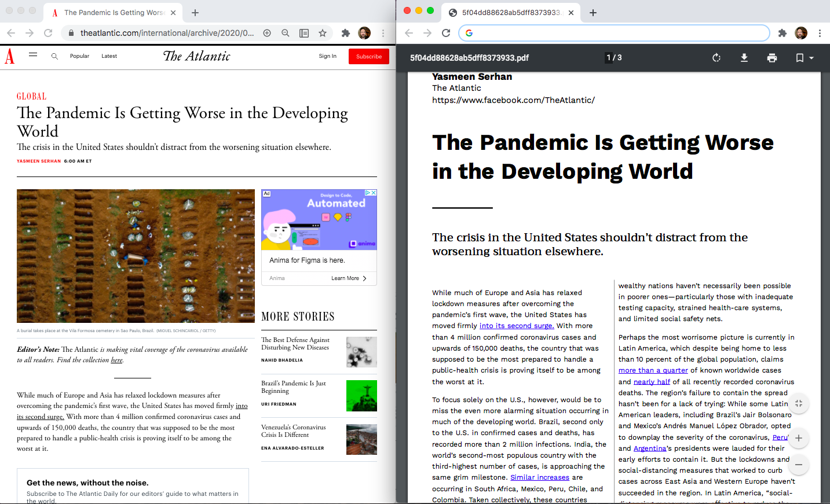This screenshot has height=504, width=830.
Task: Open the GLOBAL section link
Action: (x=31, y=96)
